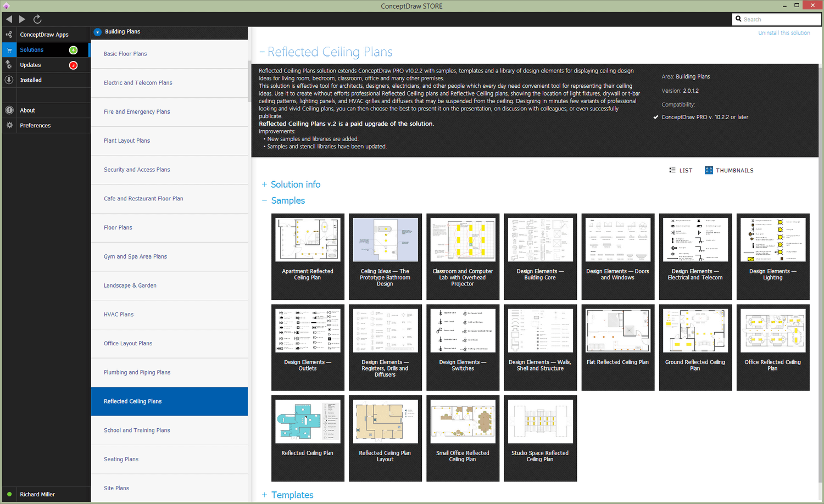
Task: Click the Preferences gear icon
Action: pyautogui.click(x=9, y=125)
